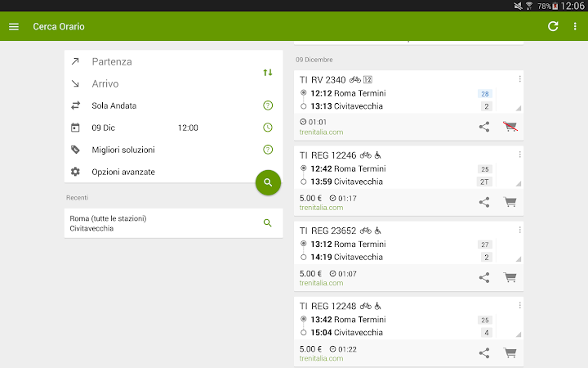This screenshot has width=588, height=368.
Task: Tap the tag icon beside Migliori soluzioni
Action: pos(75,150)
